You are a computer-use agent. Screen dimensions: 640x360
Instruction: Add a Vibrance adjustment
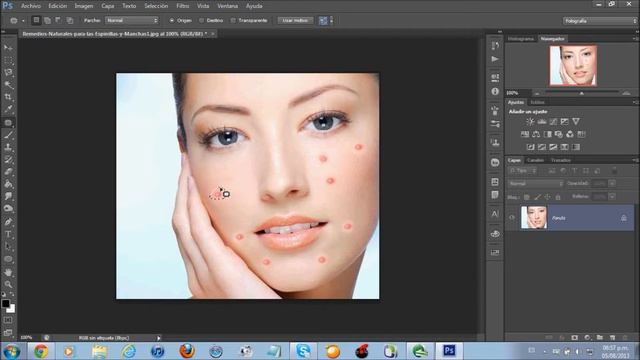(x=576, y=122)
